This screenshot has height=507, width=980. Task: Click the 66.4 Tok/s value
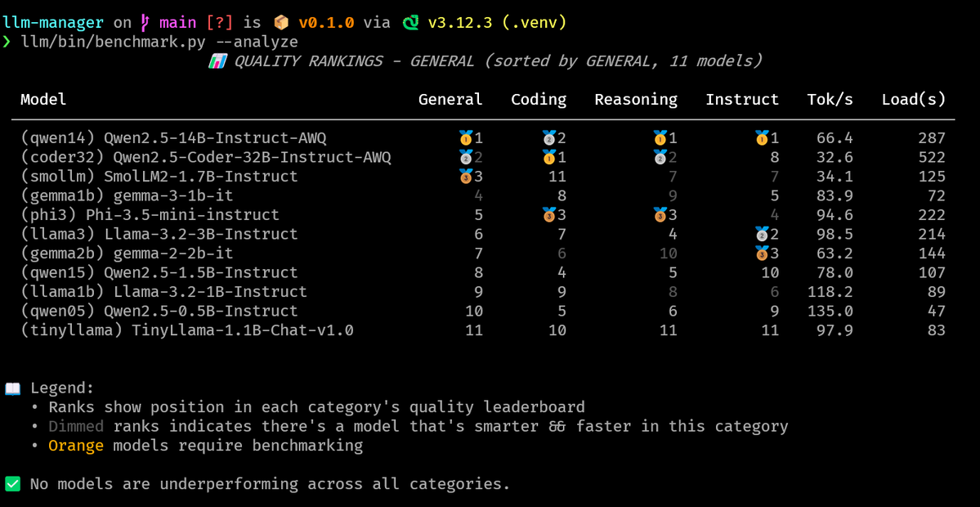[x=835, y=137]
